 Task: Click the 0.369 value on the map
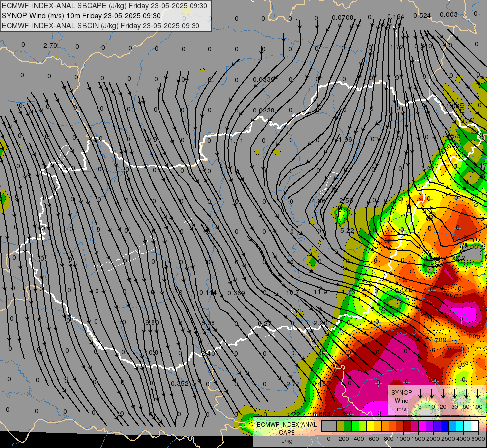[x=236, y=293]
